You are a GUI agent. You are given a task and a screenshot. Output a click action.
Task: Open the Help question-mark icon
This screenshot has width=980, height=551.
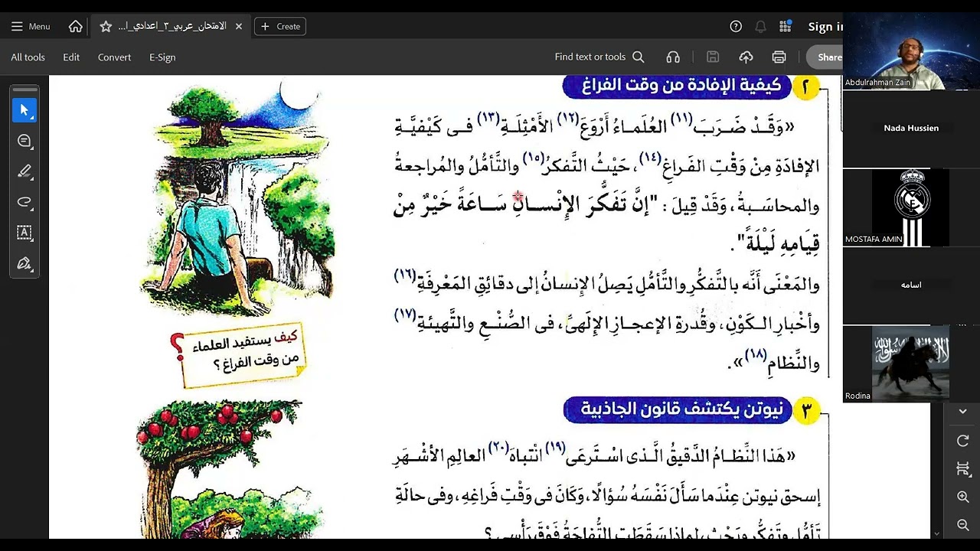point(736,26)
